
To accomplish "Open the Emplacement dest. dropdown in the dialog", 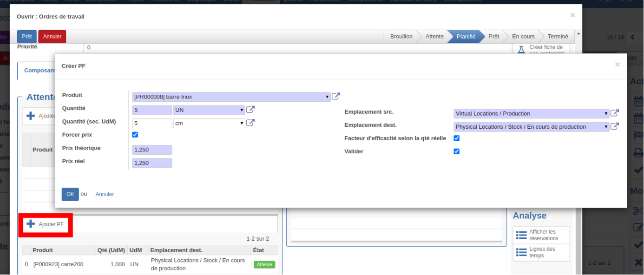I will [532, 127].
